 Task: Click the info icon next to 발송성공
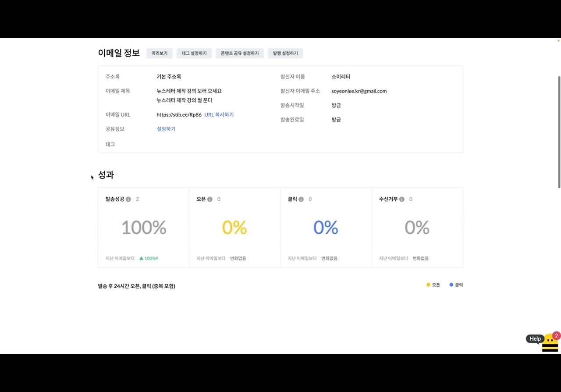point(128,199)
